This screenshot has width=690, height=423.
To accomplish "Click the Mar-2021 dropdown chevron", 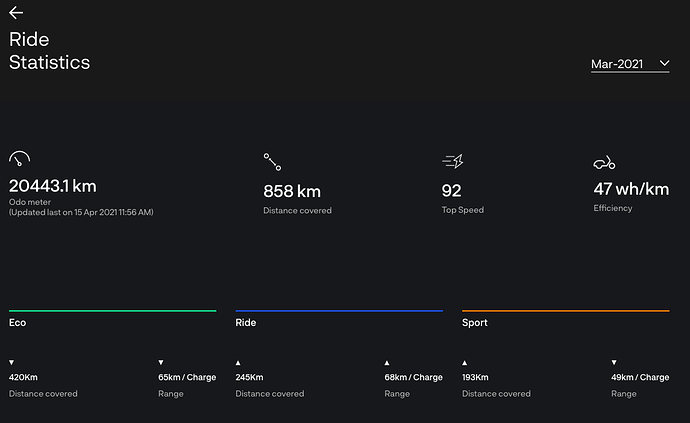I will pos(664,63).
